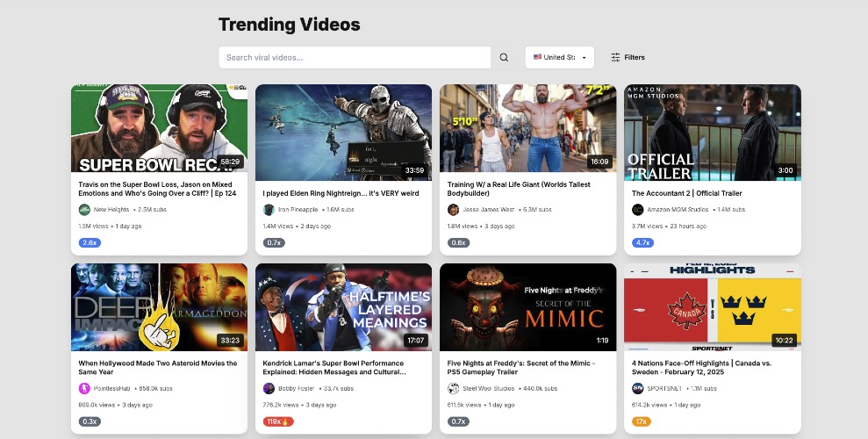Click the 0.3x badge on PointlessHub card
Viewport: 868px width, 439px height.
point(90,421)
